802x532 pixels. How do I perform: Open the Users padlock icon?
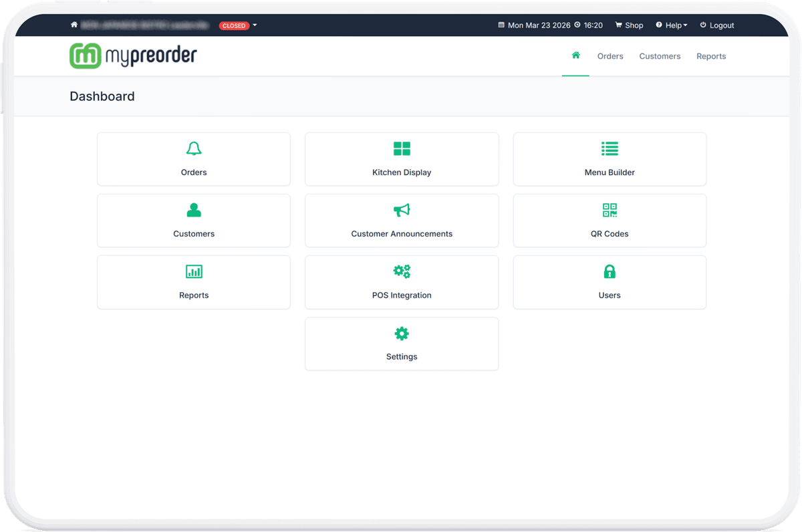(609, 271)
